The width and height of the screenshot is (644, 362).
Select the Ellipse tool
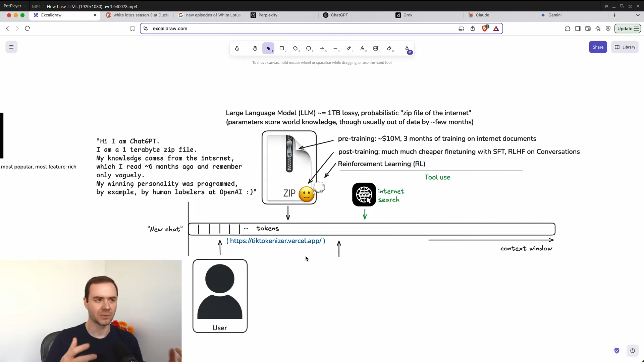[x=309, y=48]
